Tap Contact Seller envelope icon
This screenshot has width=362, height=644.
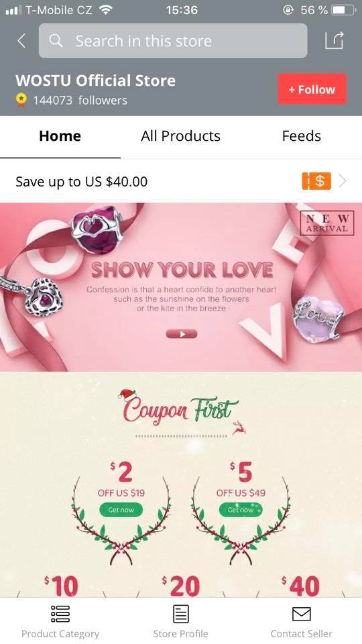pos(301,614)
